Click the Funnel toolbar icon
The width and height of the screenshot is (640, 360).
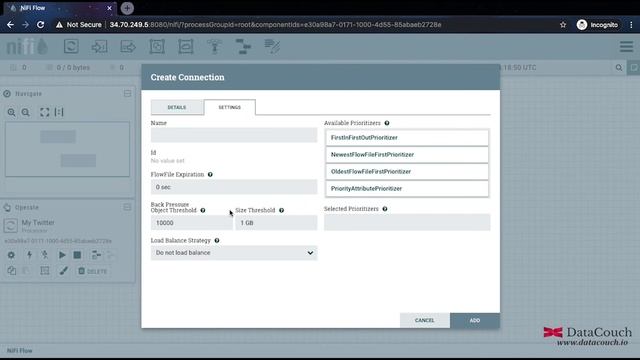click(x=214, y=47)
